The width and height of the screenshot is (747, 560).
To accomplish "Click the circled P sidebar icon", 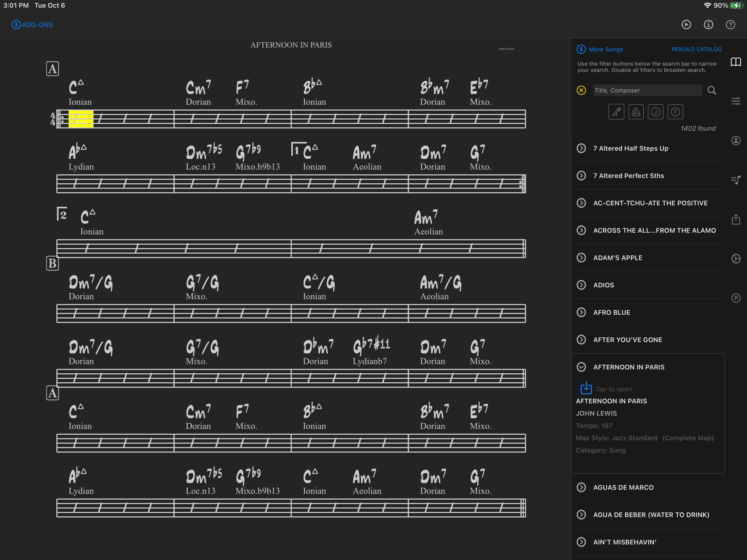I will (736, 298).
